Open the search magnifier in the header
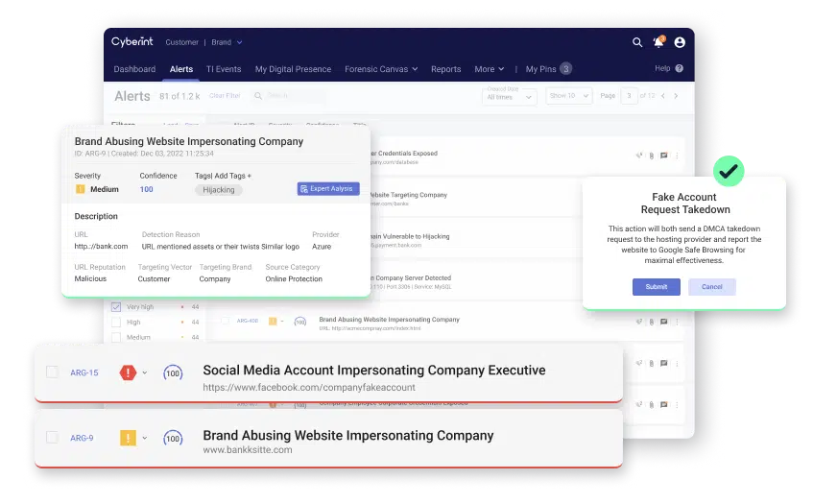This screenshot has height=504, width=813. (x=637, y=42)
